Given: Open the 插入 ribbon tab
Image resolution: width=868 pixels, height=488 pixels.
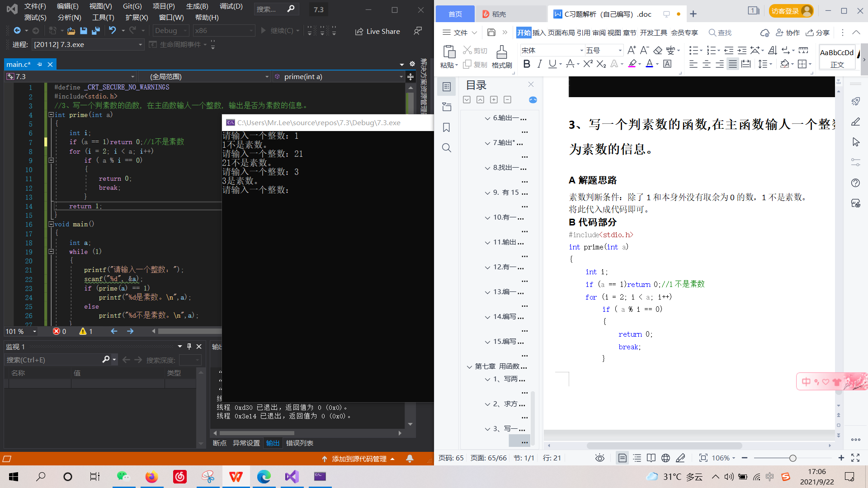Looking at the screenshot, I should click(x=539, y=33).
